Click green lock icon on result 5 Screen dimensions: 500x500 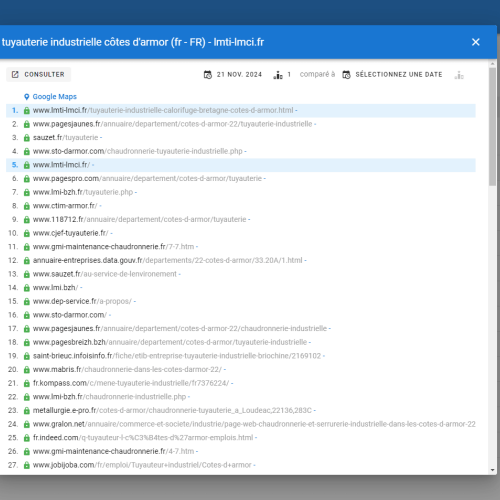pyautogui.click(x=27, y=165)
